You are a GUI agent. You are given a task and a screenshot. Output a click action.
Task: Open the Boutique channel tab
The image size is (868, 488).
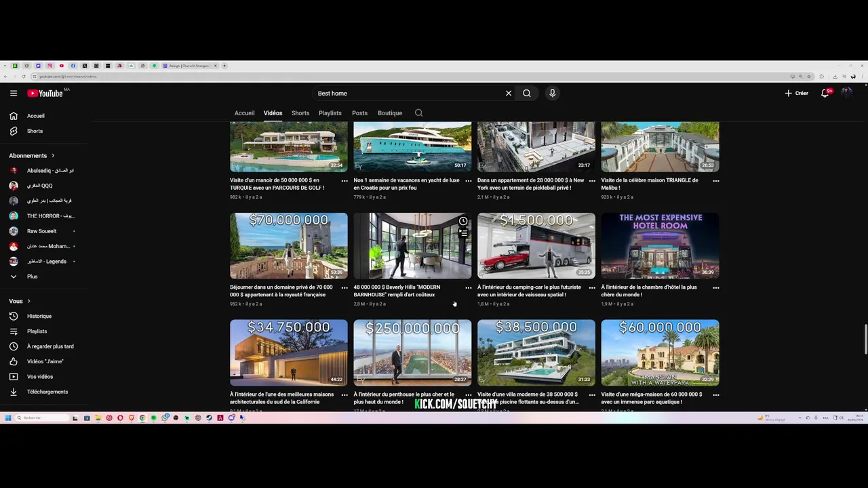point(390,113)
